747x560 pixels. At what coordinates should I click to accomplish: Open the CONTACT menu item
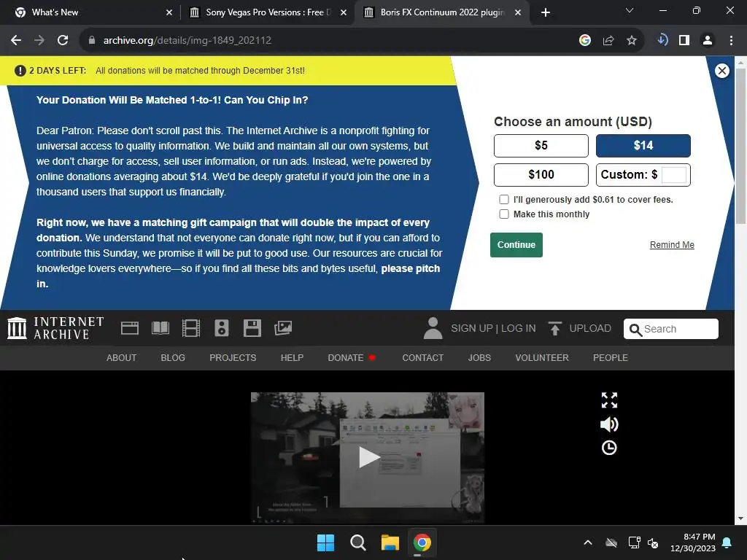422,357
